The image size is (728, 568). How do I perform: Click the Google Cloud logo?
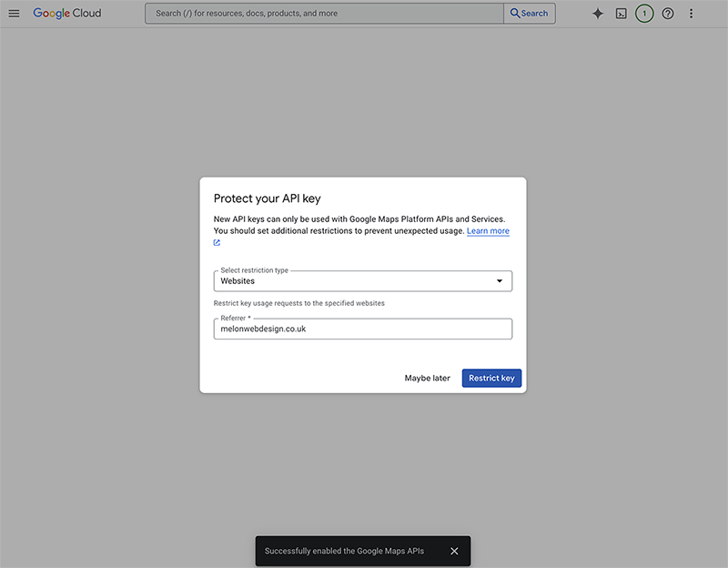pyautogui.click(x=66, y=14)
